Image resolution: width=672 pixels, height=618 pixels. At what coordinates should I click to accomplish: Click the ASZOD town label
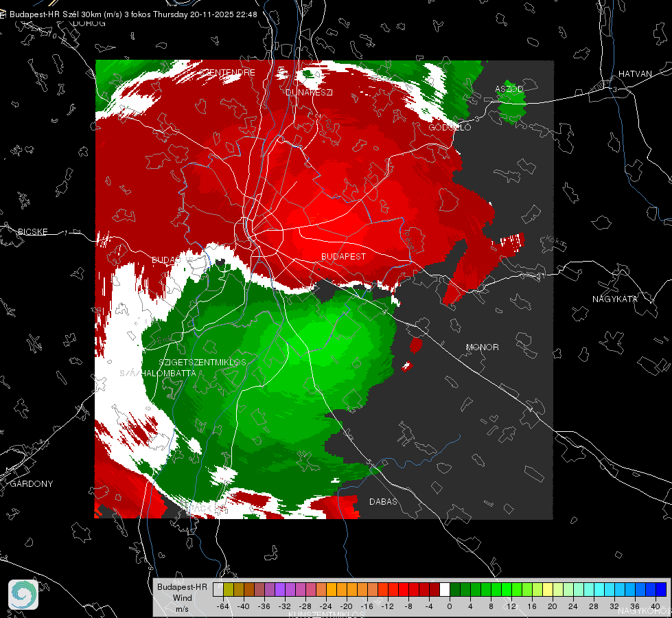(x=509, y=89)
